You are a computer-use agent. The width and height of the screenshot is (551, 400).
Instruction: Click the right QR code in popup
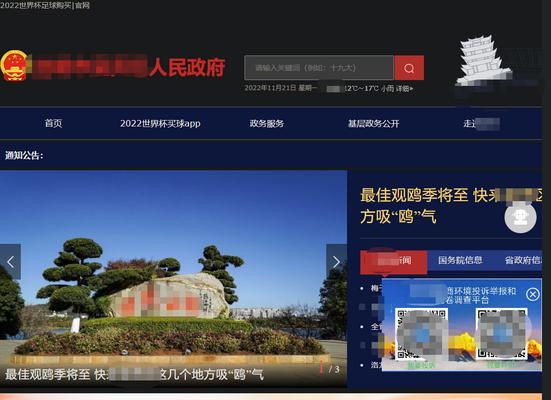pyautogui.click(x=501, y=333)
